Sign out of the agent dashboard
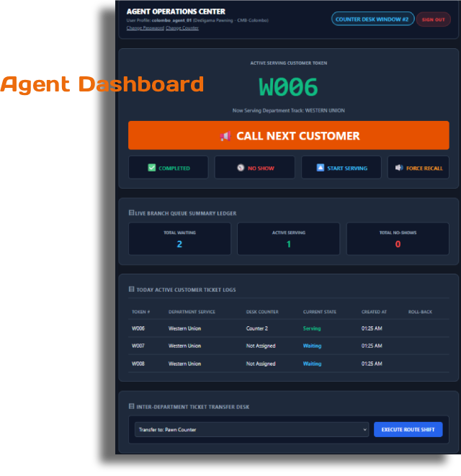The height and width of the screenshot is (476, 461). [x=433, y=19]
